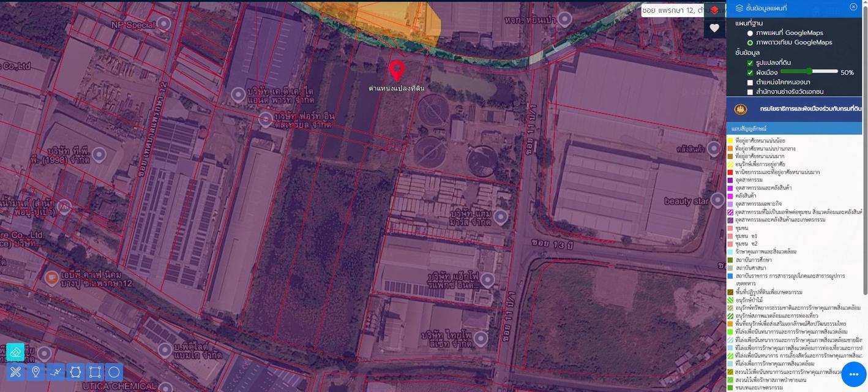Click the red land parcel location pin
Viewport: 868px width, 392px height.
point(397,70)
